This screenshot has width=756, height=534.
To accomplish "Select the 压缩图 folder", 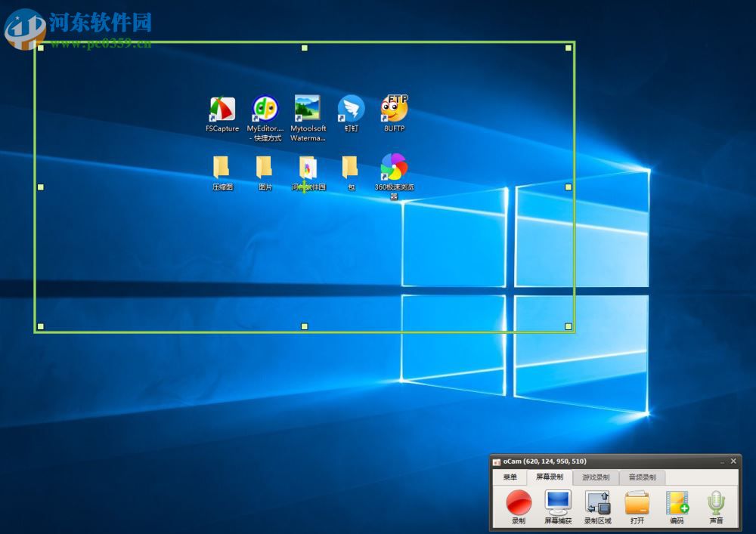I will (x=222, y=174).
